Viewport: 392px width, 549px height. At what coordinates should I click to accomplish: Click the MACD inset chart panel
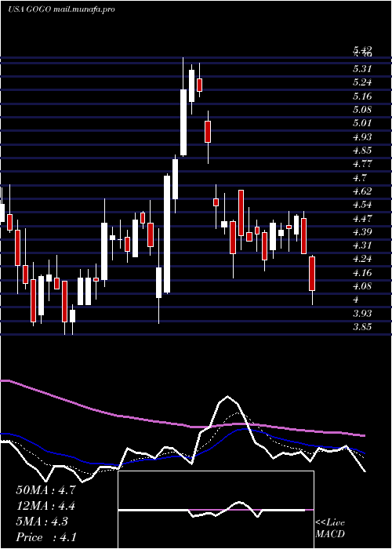click(x=216, y=510)
